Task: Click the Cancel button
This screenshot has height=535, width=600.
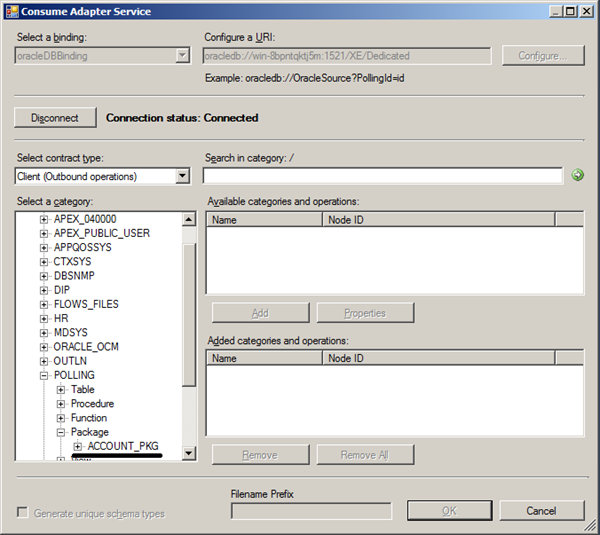Action: (541, 511)
